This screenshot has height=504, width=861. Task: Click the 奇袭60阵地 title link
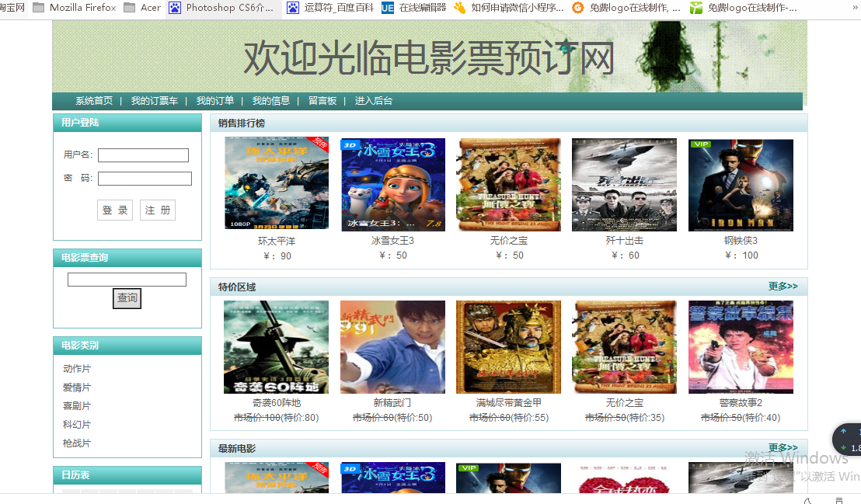click(277, 403)
